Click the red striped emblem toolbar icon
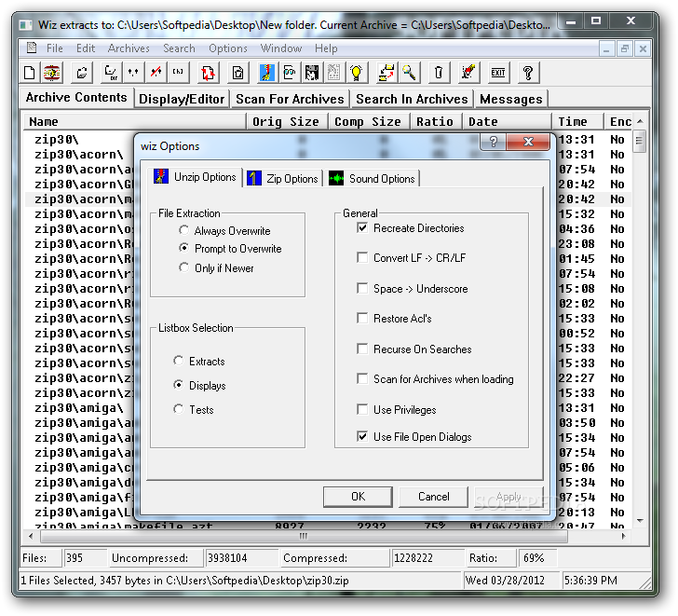Viewport: 678px width, 616px height. pos(52,73)
